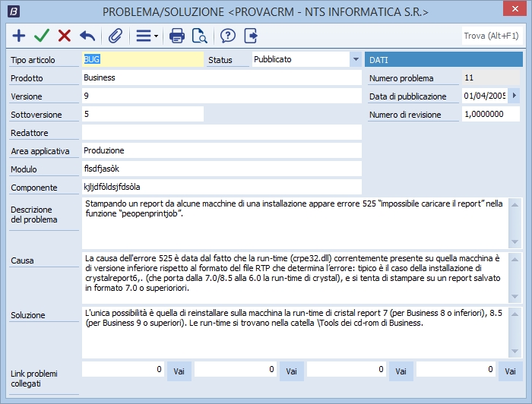Screen dimensions: 532x404
Task: Click the Componente field
Action: coord(222,187)
